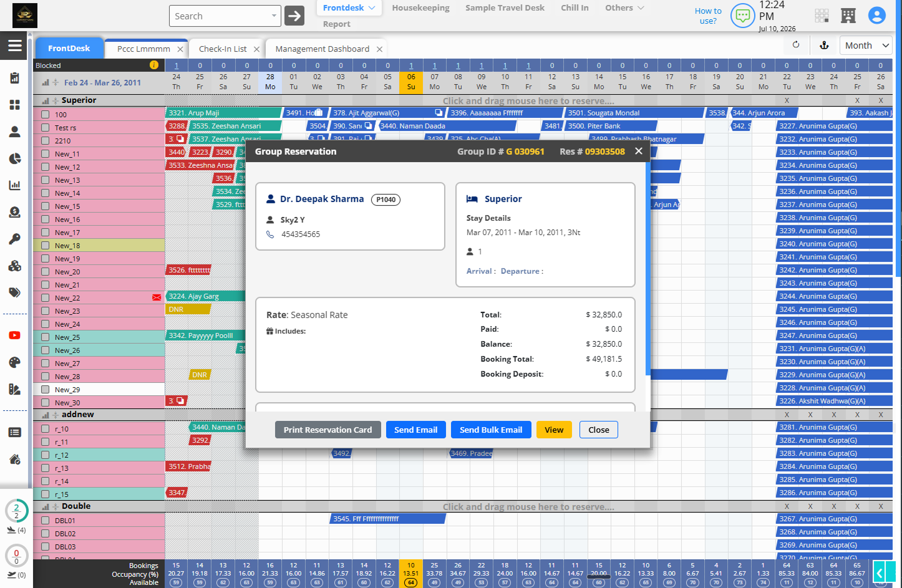This screenshot has width=902, height=588.
Task: Open the How to use? link
Action: coord(708,16)
